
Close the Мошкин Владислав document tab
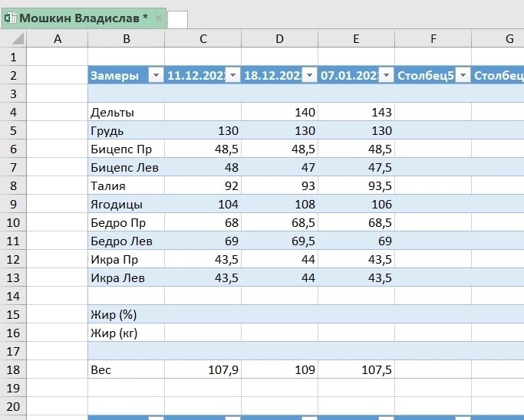[x=158, y=18]
